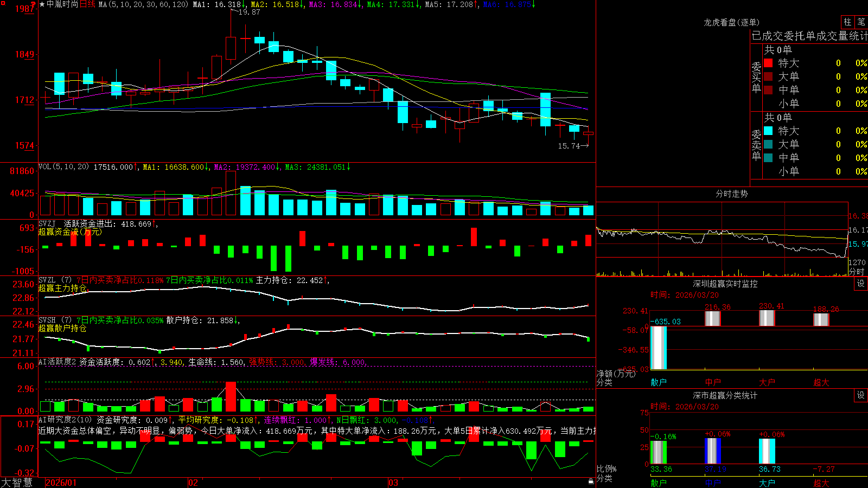The width and height of the screenshot is (868, 488).
Task: Click the 已成交委托单成交量统计 header
Action: [809, 36]
